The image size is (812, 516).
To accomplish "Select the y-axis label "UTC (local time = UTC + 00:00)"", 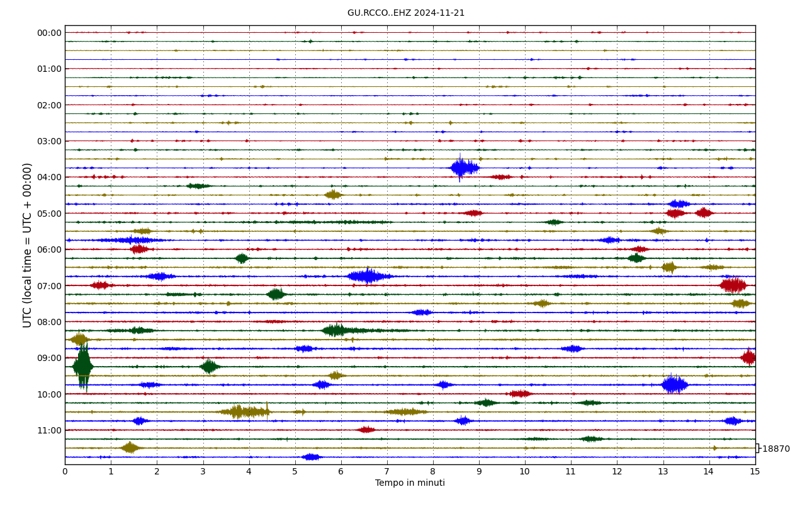I will [x=28, y=245].
